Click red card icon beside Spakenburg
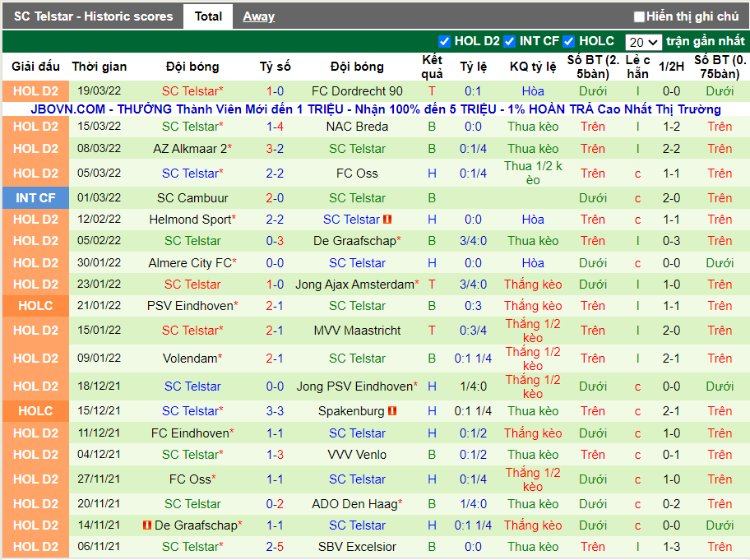This screenshot has width=750, height=560. click(392, 411)
